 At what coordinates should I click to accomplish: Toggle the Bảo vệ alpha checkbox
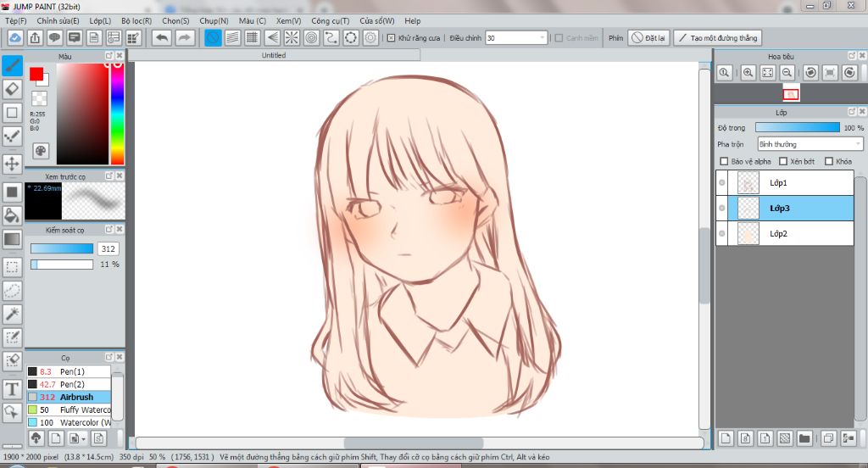pyautogui.click(x=724, y=161)
